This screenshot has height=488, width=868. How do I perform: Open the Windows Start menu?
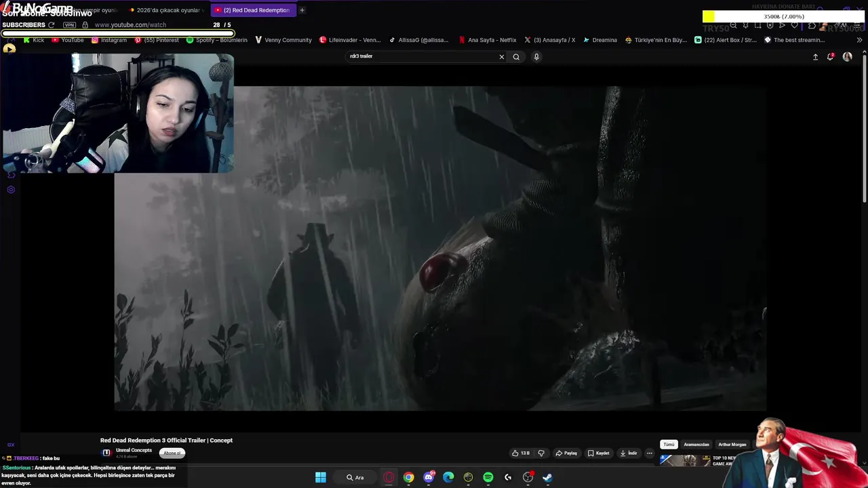click(321, 478)
